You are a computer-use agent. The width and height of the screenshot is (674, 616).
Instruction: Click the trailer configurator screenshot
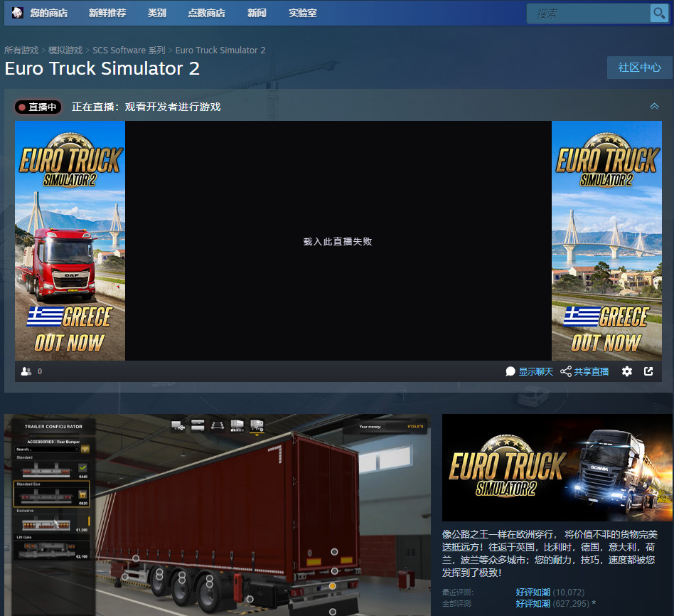coord(218,515)
